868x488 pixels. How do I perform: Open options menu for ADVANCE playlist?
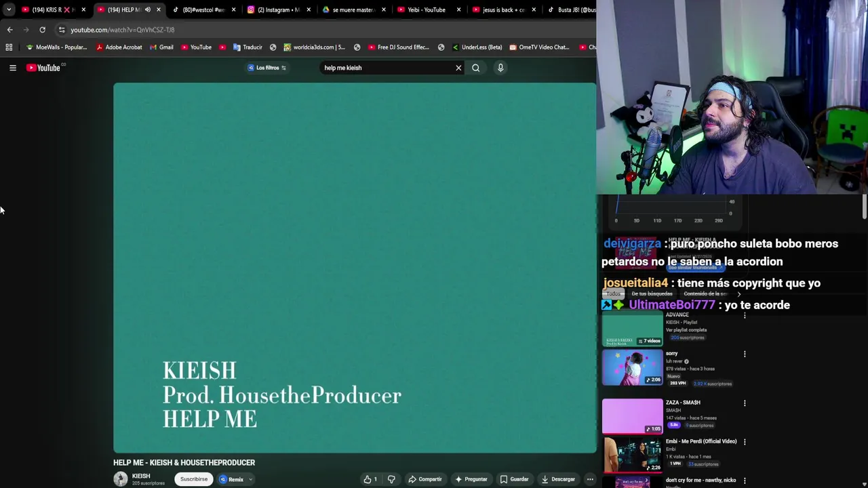745,315
